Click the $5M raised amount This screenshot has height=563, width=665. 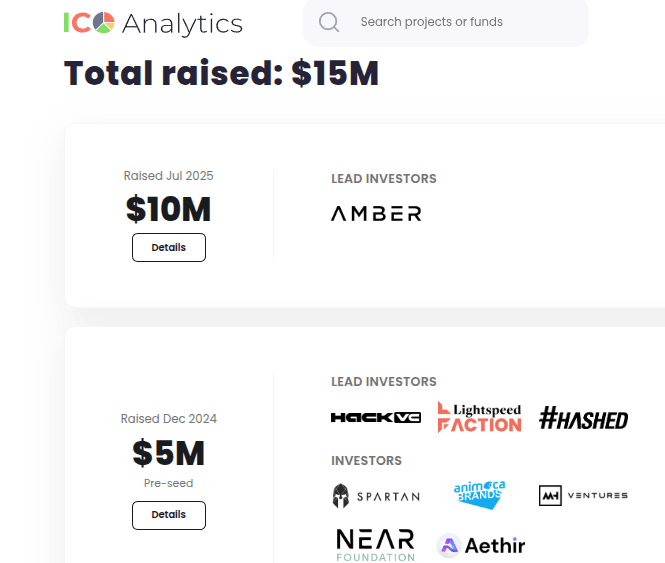[x=169, y=454]
